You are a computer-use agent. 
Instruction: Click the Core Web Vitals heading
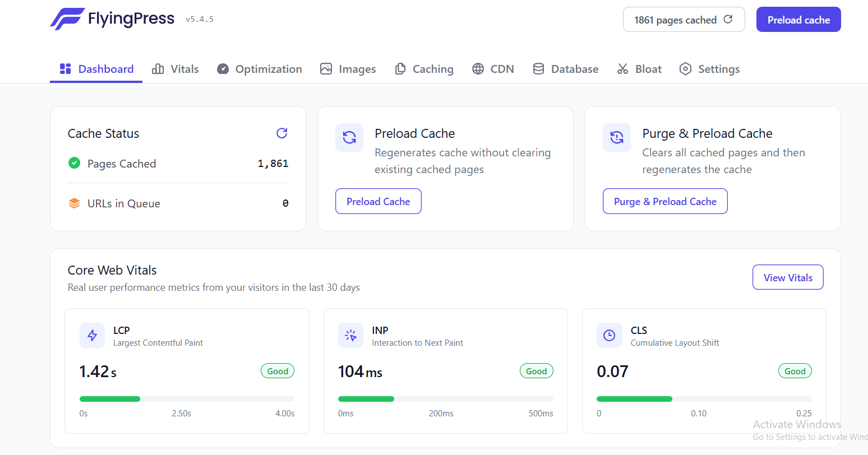(x=112, y=270)
